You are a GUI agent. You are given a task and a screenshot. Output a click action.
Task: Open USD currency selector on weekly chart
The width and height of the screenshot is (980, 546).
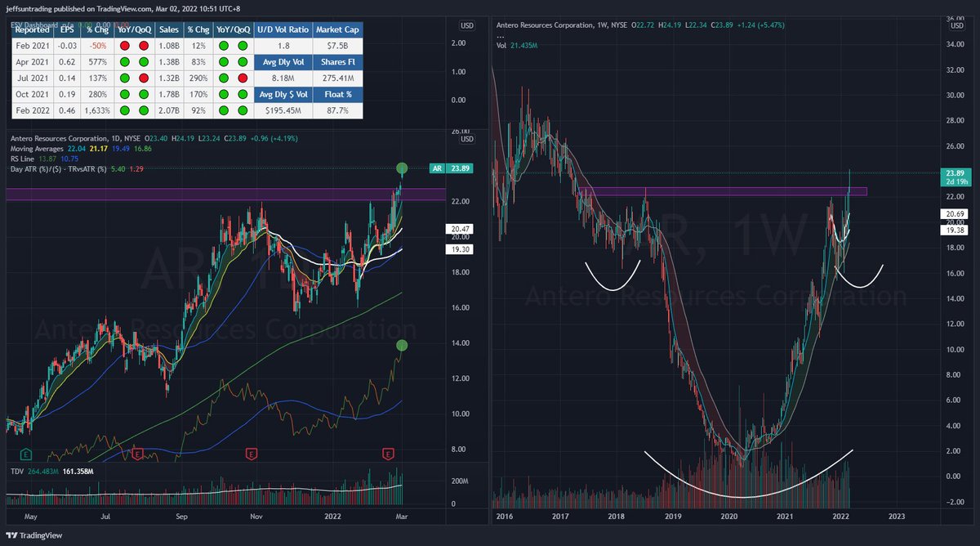(955, 27)
